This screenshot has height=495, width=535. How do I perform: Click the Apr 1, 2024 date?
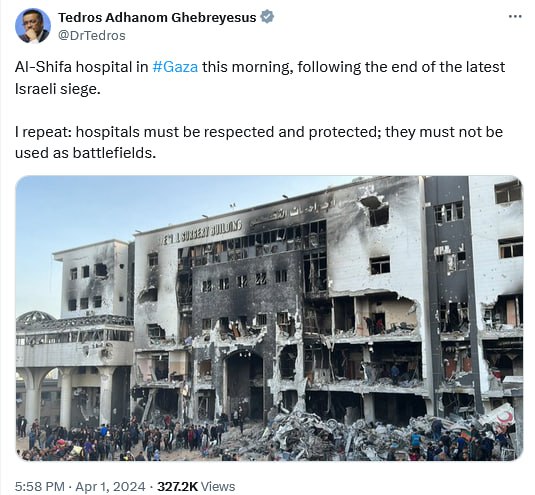(x=111, y=486)
